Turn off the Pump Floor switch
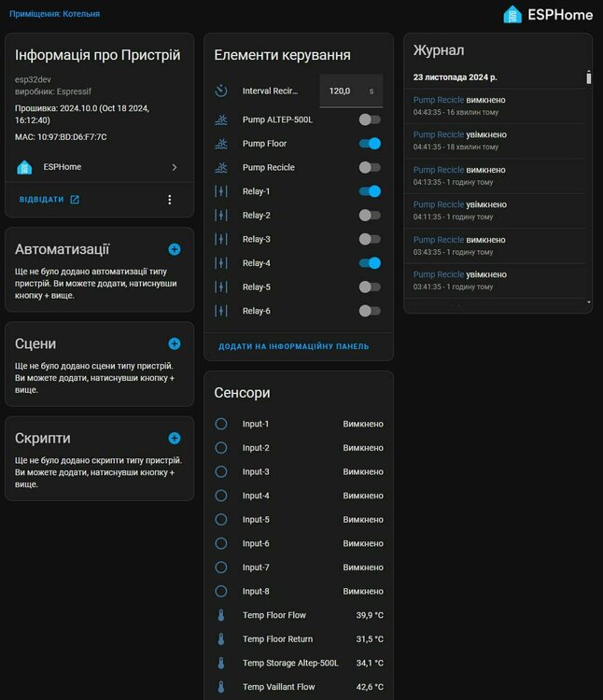The height and width of the screenshot is (700, 603). [x=370, y=144]
